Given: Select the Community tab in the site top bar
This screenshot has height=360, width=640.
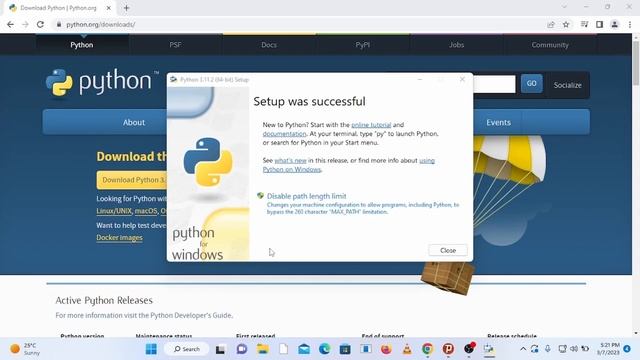Looking at the screenshot, I should pos(550,45).
